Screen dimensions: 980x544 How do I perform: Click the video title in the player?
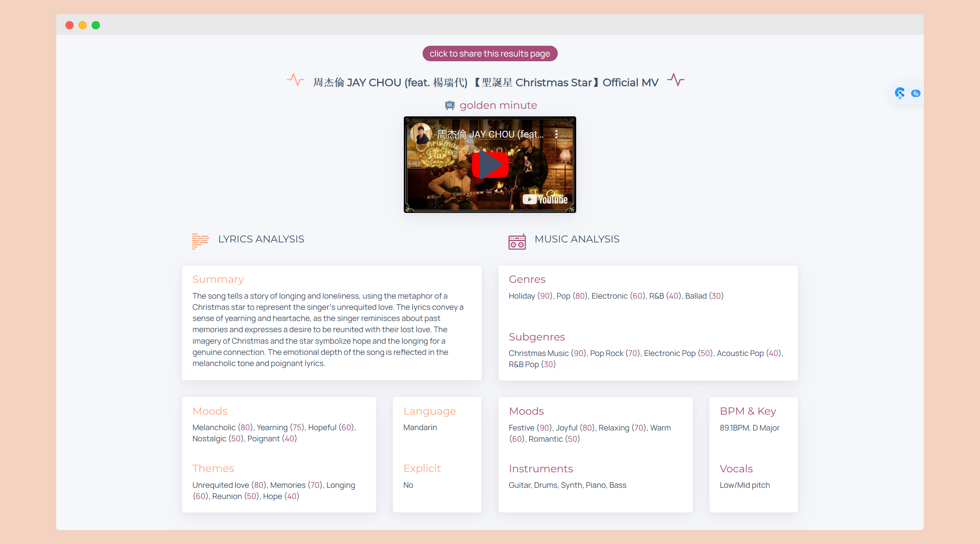[x=490, y=134]
